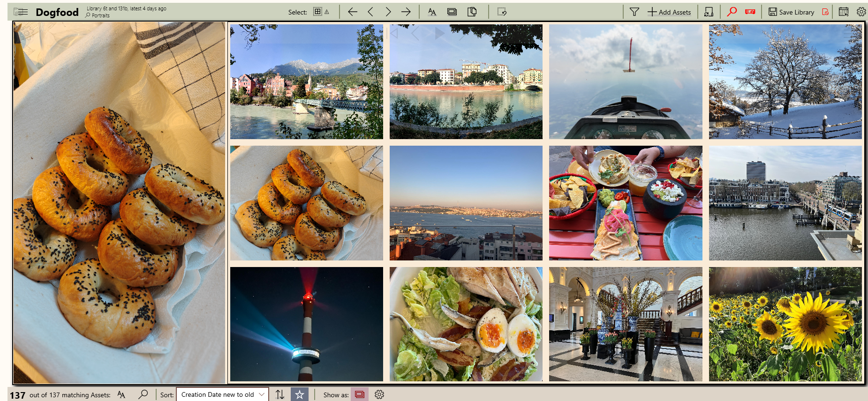Image resolution: width=868 pixels, height=401 pixels.
Task: Select the lighthouse at night thumbnail
Action: [306, 324]
